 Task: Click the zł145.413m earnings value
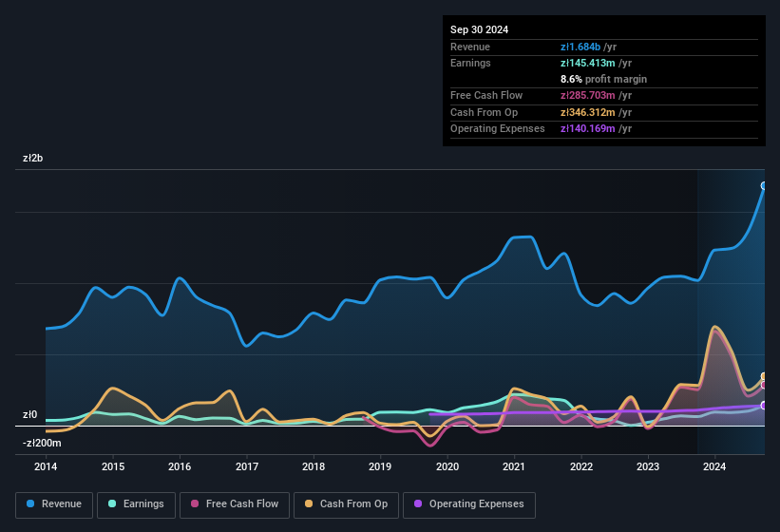point(587,63)
